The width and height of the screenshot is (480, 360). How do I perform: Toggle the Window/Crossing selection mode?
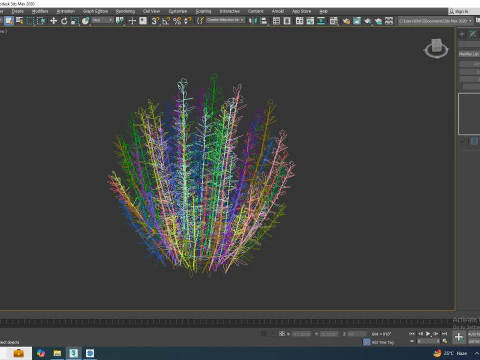(41, 21)
